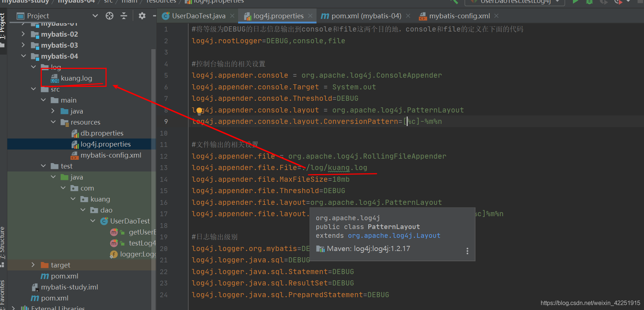This screenshot has height=310, width=644.
Task: Click resources breadcrumb in navigation bar
Action: [161, 1]
